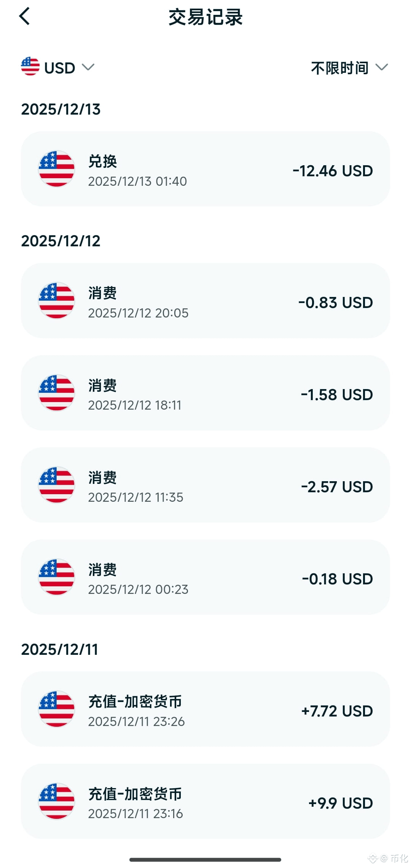Tap flag icon of the 兑换 transaction
This screenshot has width=411, height=868.
pyautogui.click(x=56, y=169)
